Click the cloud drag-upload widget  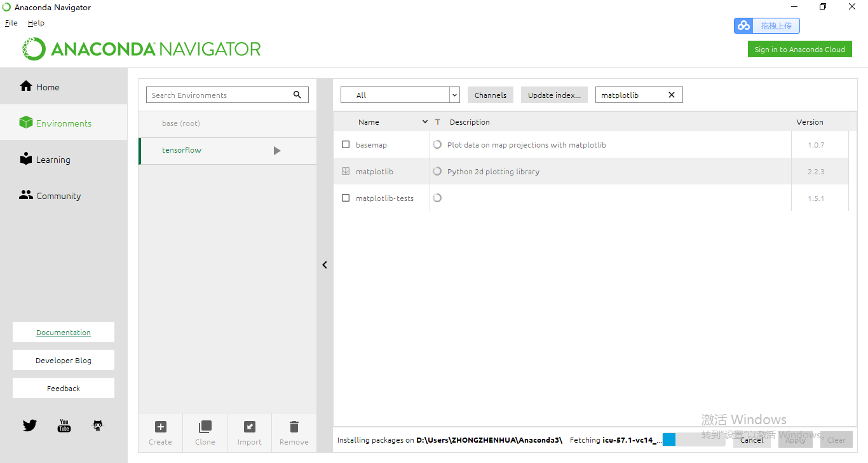click(x=767, y=25)
